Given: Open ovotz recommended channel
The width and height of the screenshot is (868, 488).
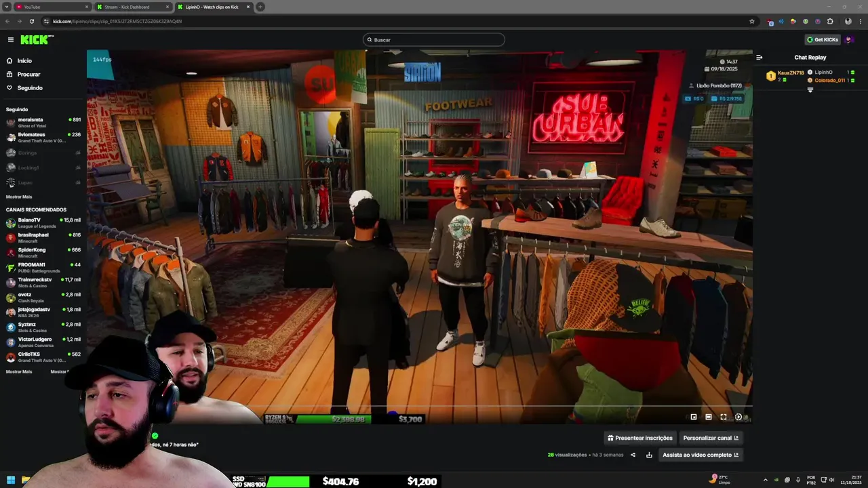Looking at the screenshot, I should point(43,297).
